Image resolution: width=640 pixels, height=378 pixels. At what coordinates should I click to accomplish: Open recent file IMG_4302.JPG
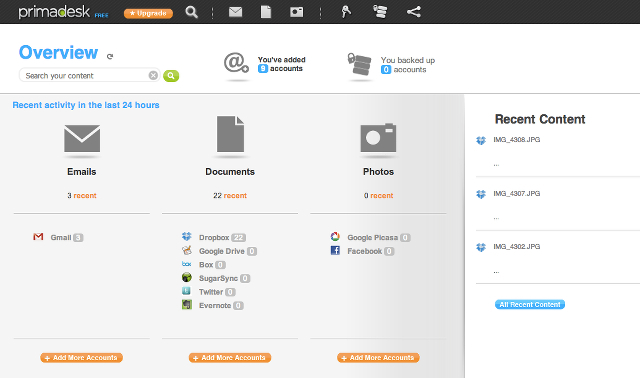[x=517, y=247]
